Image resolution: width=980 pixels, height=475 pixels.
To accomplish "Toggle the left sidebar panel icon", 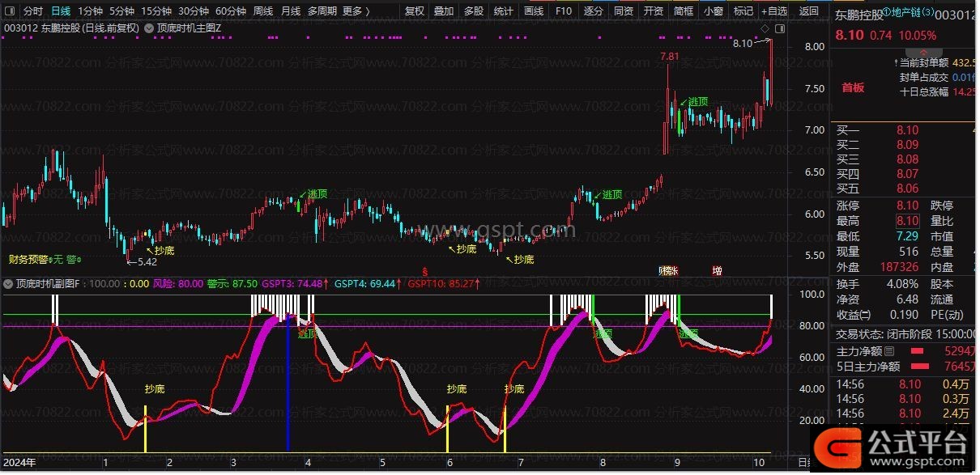I will pos(11,11).
